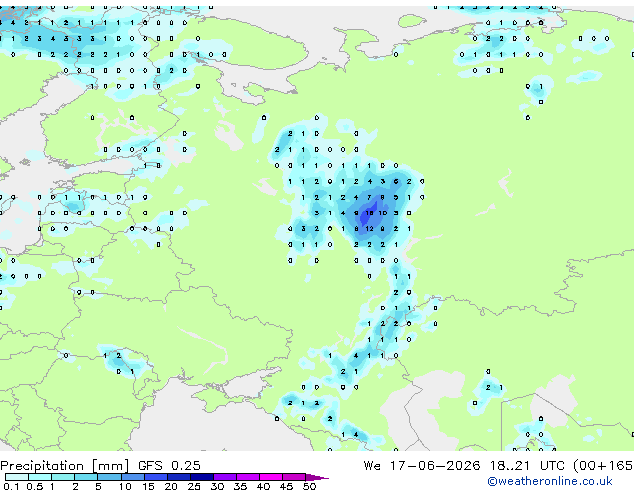
Task: Select the 0.1–0.5 mm legend swatch
Action: click(17, 477)
